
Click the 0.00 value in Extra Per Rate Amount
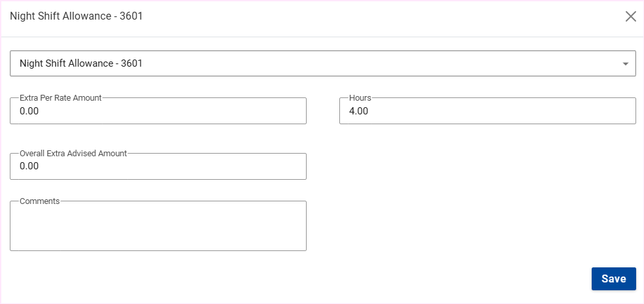[29, 112]
